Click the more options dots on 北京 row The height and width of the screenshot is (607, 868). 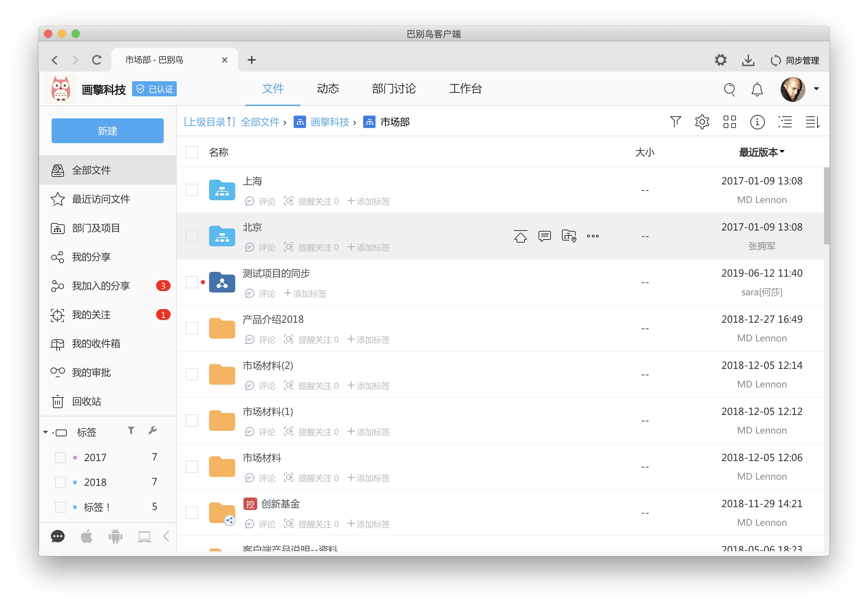(593, 236)
